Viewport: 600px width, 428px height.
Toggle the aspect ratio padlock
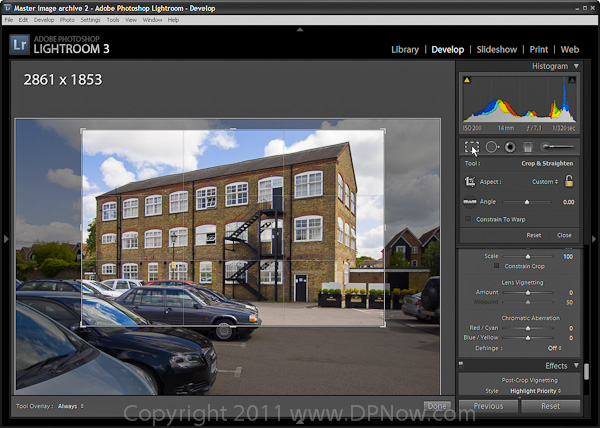coord(569,181)
